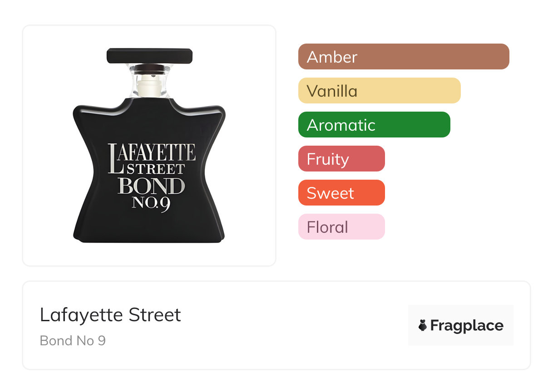Click the BOND engraving on the bottle
553x392 pixels.
151,186
